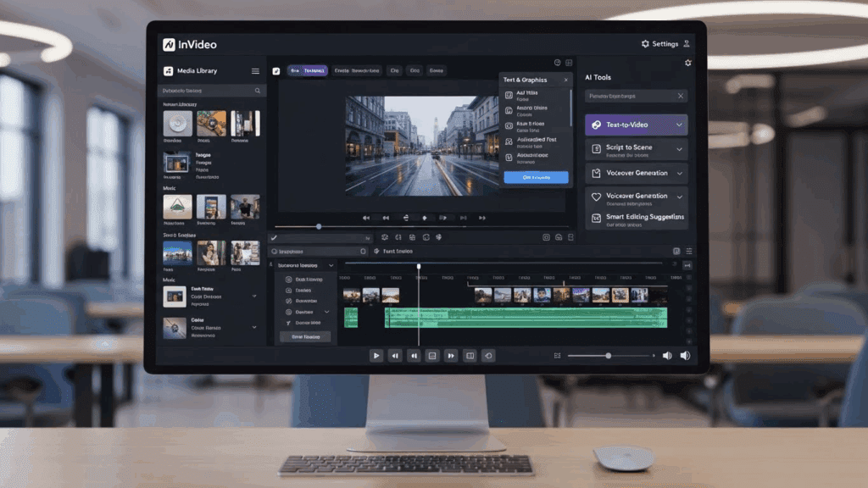Close the Text & Graphics popup
The height and width of the screenshot is (488, 868).
[x=566, y=80]
